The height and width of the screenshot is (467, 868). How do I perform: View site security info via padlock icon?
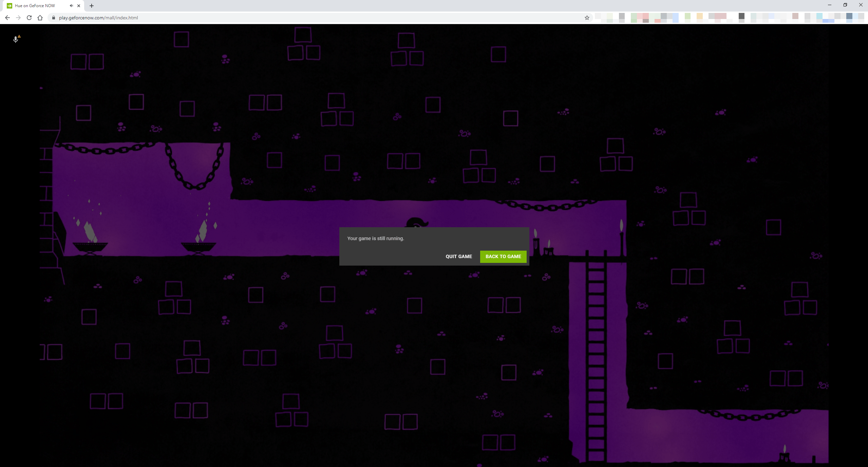(53, 18)
